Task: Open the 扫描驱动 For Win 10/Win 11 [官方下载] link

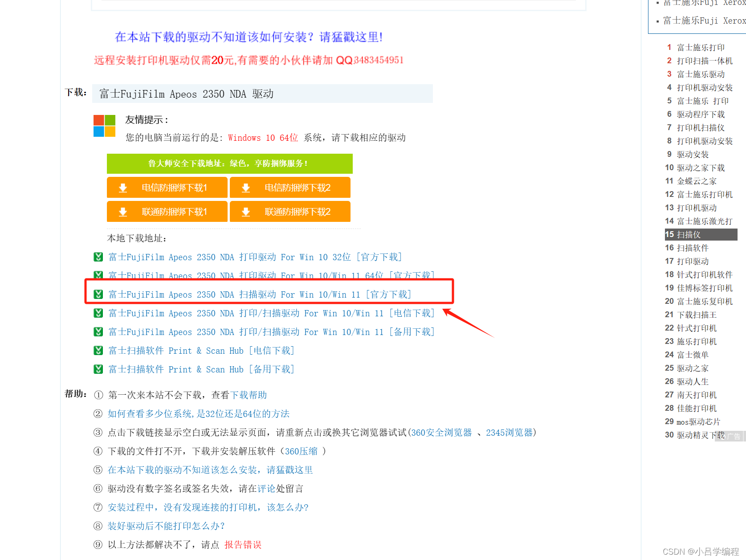Action: point(260,294)
